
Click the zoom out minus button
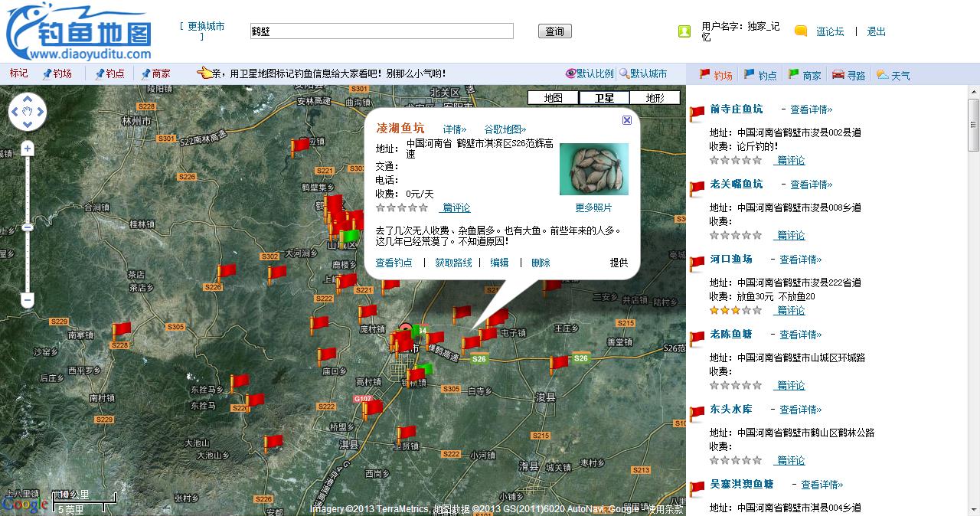pyautogui.click(x=28, y=300)
